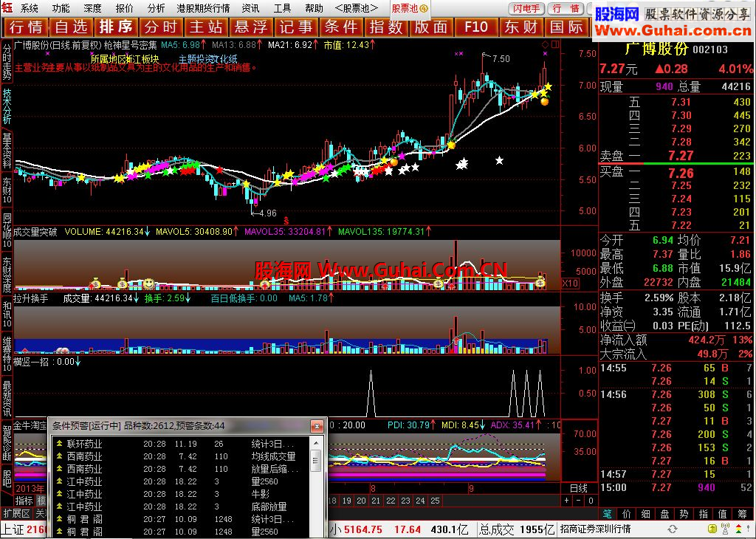Refresh the quote server connection icon
The height and width of the screenshot is (539, 756).
coord(672,529)
